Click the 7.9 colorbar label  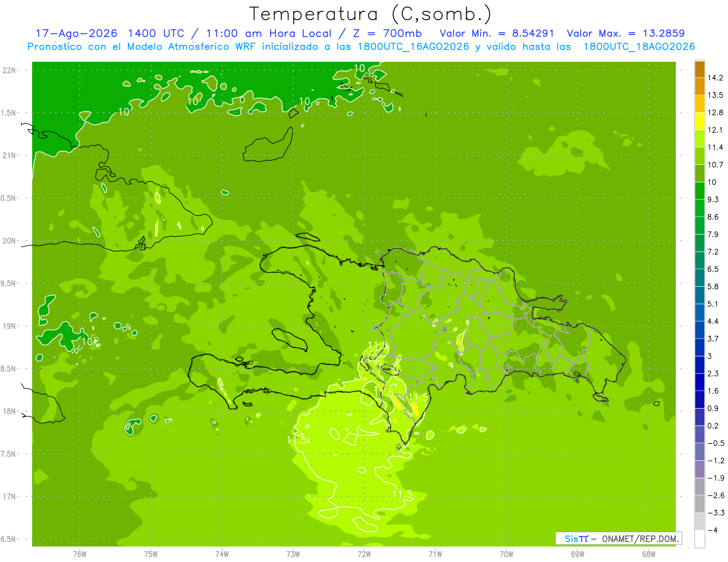point(713,234)
